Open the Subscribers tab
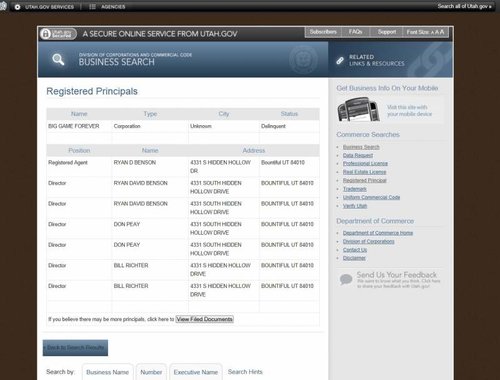Screen dimensions: 500x380 point(323,32)
